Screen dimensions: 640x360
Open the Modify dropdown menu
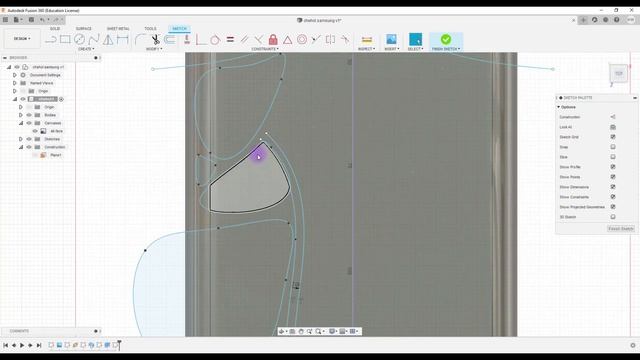pos(154,49)
